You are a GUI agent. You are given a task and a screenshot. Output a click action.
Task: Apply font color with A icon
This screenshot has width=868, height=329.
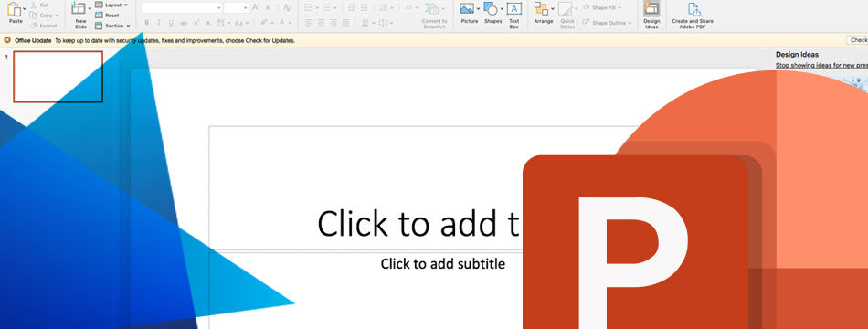(281, 23)
